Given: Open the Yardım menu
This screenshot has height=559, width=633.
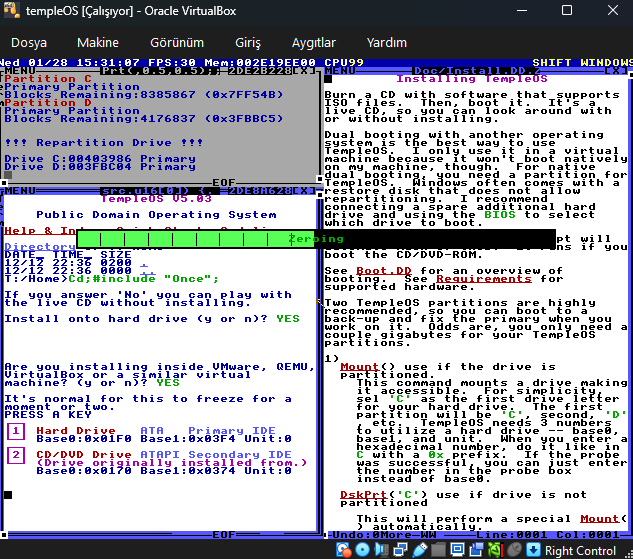Looking at the screenshot, I should pos(386,43).
